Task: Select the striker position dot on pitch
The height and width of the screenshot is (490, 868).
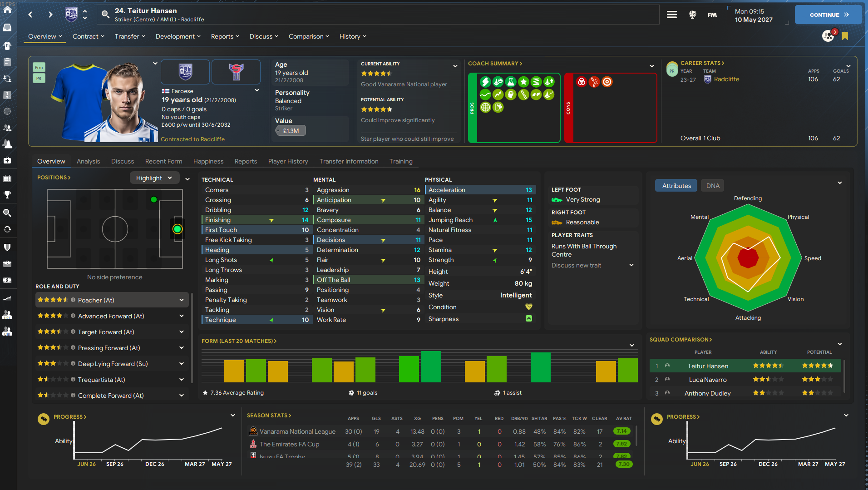Action: pyautogui.click(x=178, y=229)
